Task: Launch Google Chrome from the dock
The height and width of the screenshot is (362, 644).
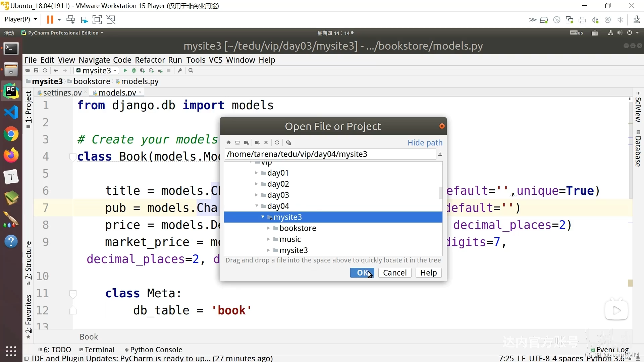Action: (x=11, y=134)
